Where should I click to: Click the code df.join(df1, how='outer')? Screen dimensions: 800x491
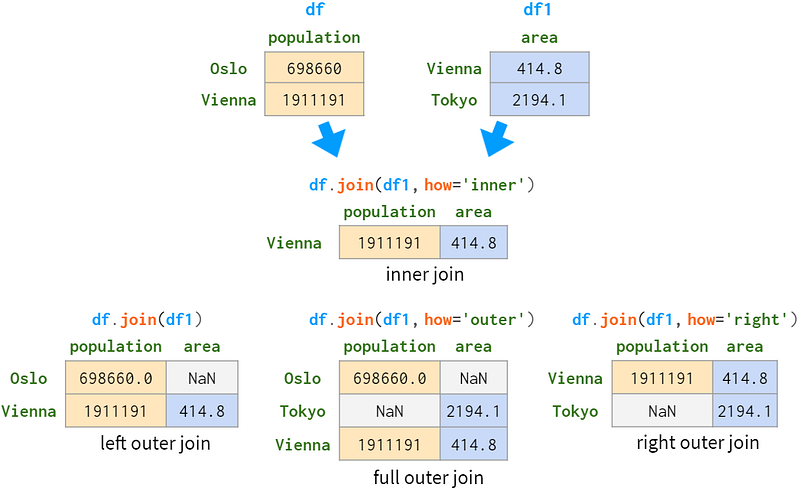(x=421, y=320)
